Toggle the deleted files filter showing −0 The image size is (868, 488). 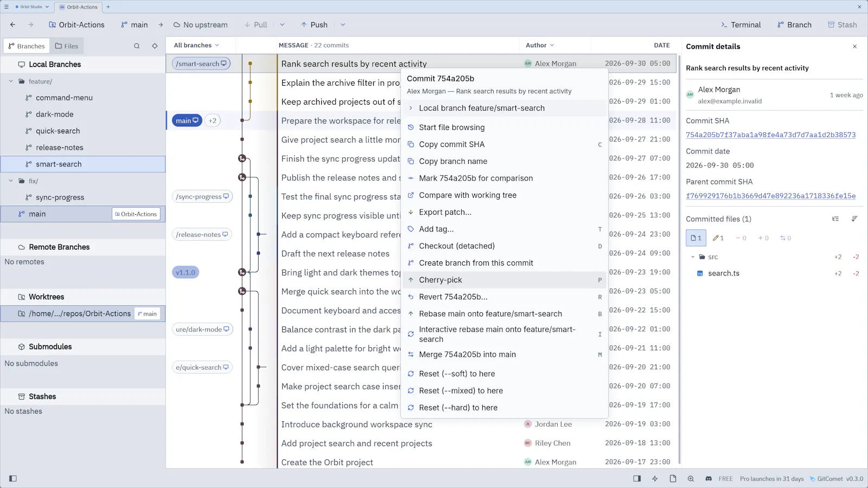[x=741, y=238]
